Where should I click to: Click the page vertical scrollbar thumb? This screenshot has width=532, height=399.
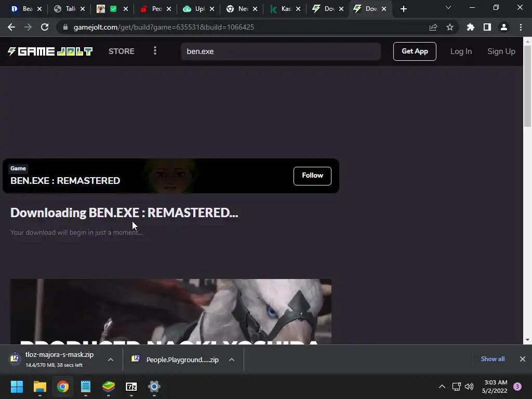(x=527, y=86)
